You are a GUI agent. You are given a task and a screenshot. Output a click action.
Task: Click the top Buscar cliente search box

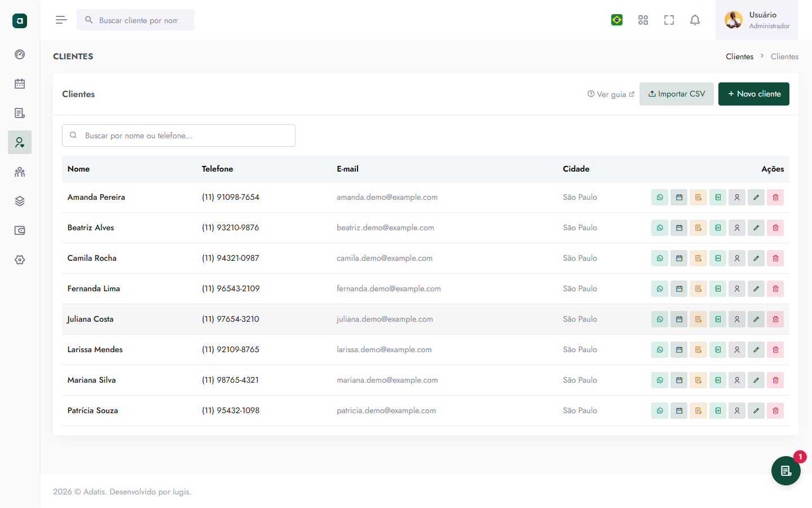pyautogui.click(x=135, y=20)
